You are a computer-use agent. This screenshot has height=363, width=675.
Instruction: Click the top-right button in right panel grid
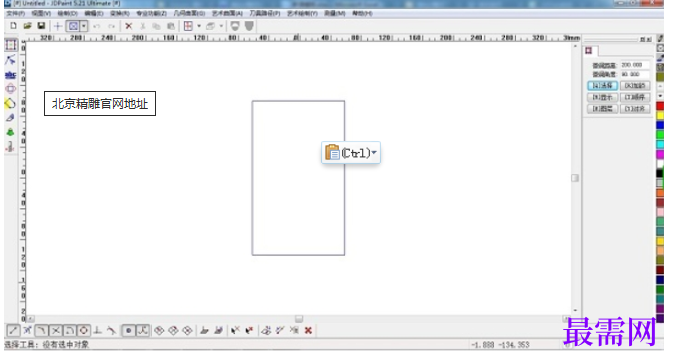[x=635, y=86]
